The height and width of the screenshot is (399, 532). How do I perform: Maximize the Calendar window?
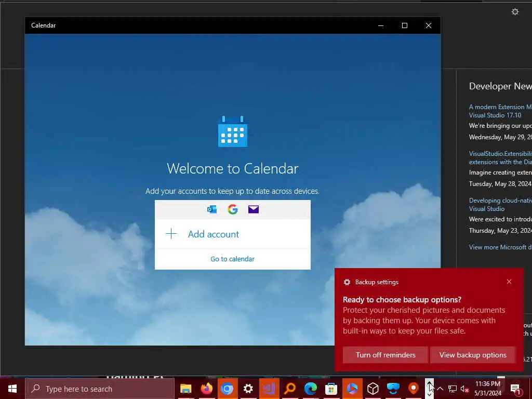click(x=404, y=25)
